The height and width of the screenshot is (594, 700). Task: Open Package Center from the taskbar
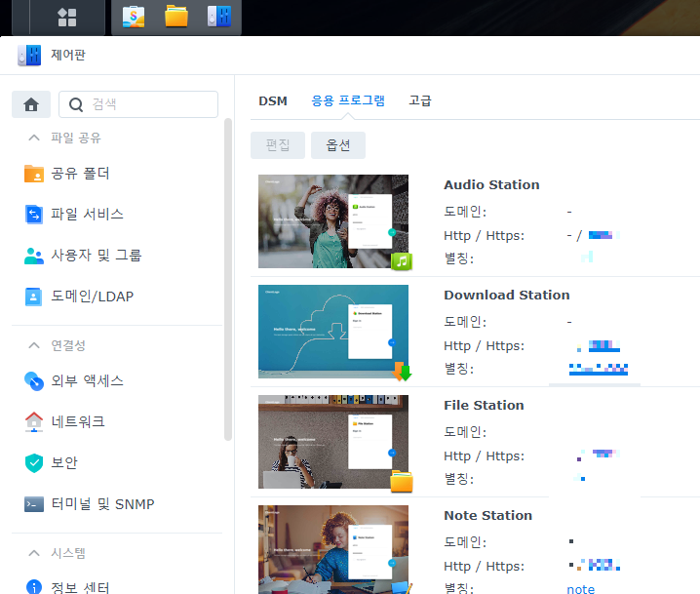[x=134, y=17]
